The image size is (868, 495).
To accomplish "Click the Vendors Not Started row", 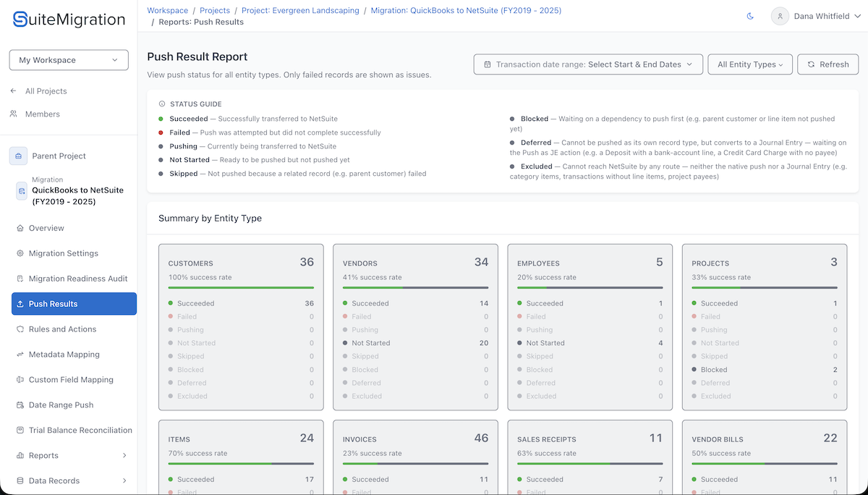I will tap(415, 343).
